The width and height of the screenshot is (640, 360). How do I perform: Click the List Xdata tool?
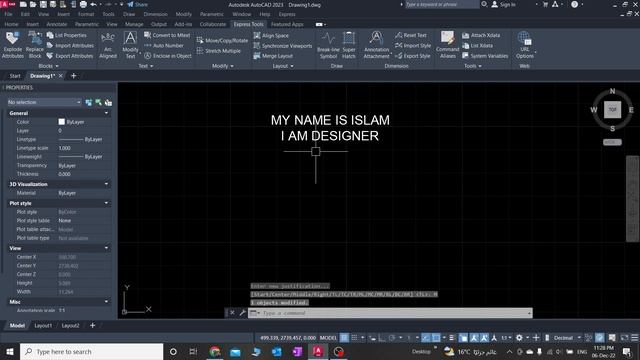click(478, 46)
